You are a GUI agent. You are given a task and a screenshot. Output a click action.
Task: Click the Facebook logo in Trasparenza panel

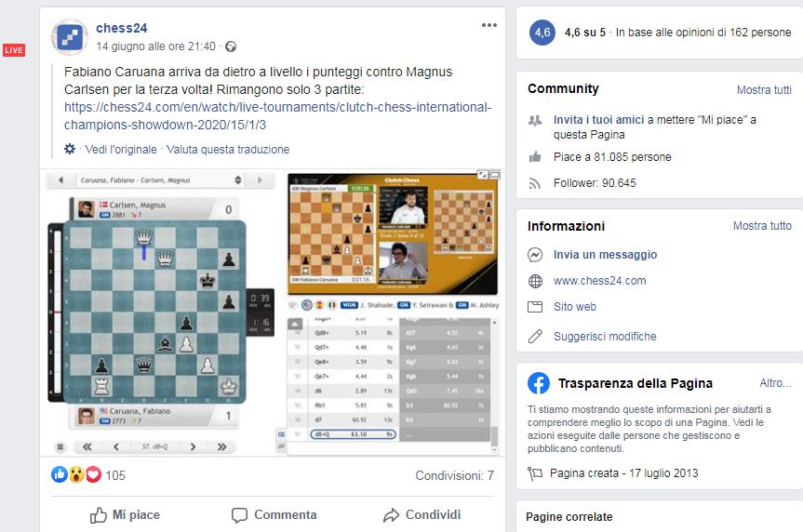click(x=539, y=383)
